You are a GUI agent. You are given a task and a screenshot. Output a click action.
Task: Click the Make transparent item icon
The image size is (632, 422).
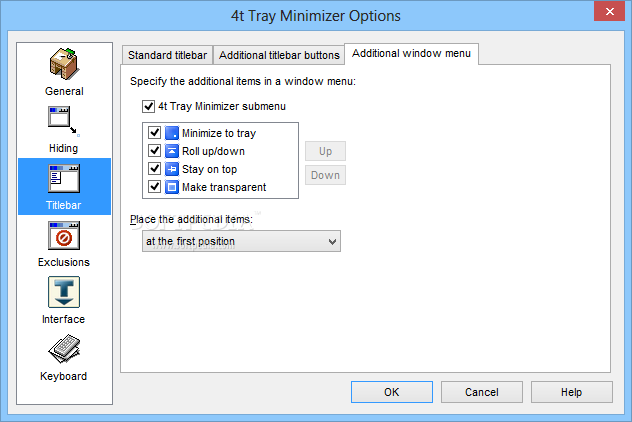point(172,187)
